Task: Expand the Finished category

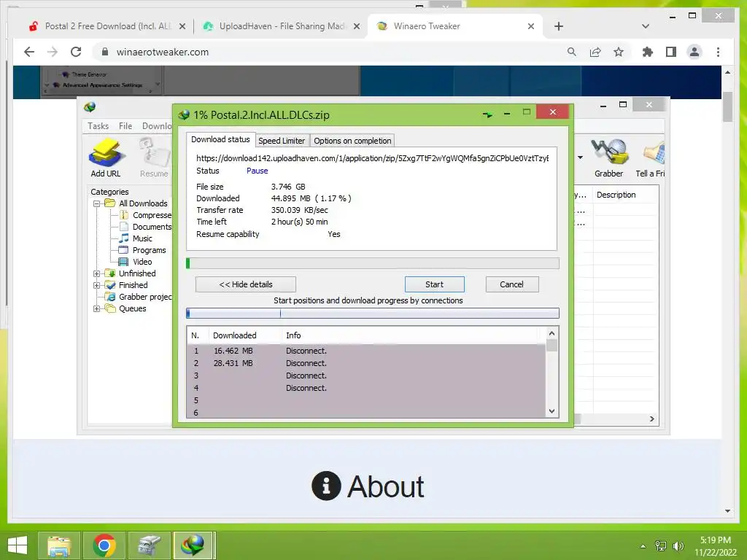Action: 96,285
